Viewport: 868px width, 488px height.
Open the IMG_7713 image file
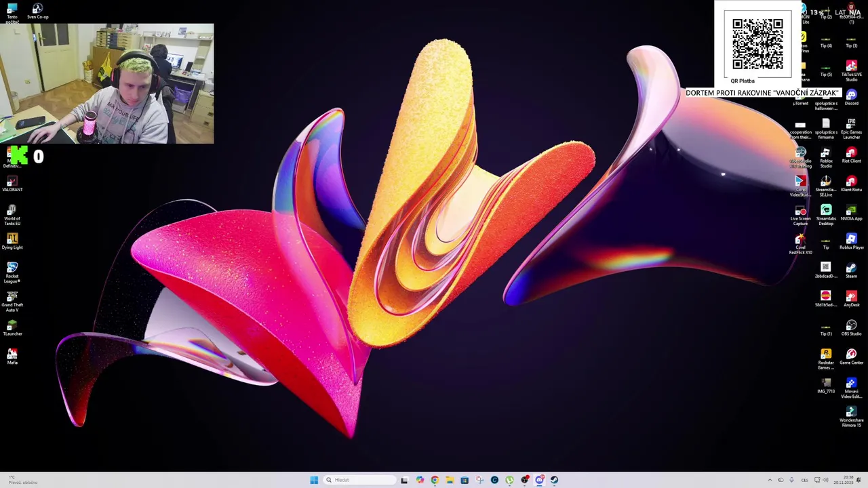pyautogui.click(x=826, y=386)
